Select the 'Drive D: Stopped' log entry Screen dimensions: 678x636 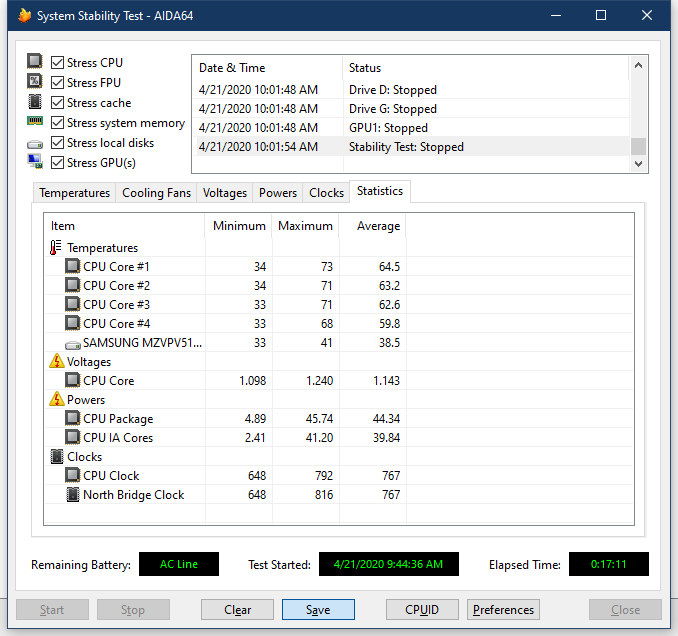(x=411, y=89)
